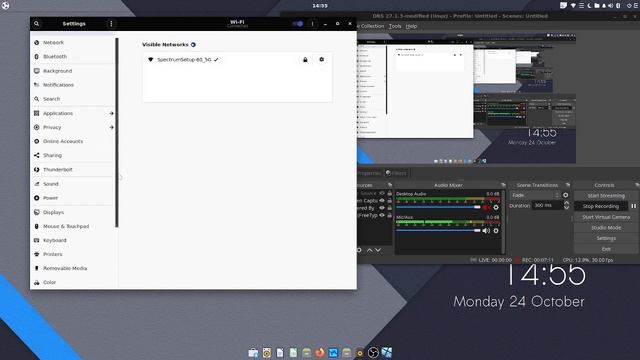This screenshot has width=640, height=360.
Task: Open the Help menu in OBS
Action: [x=411, y=26]
